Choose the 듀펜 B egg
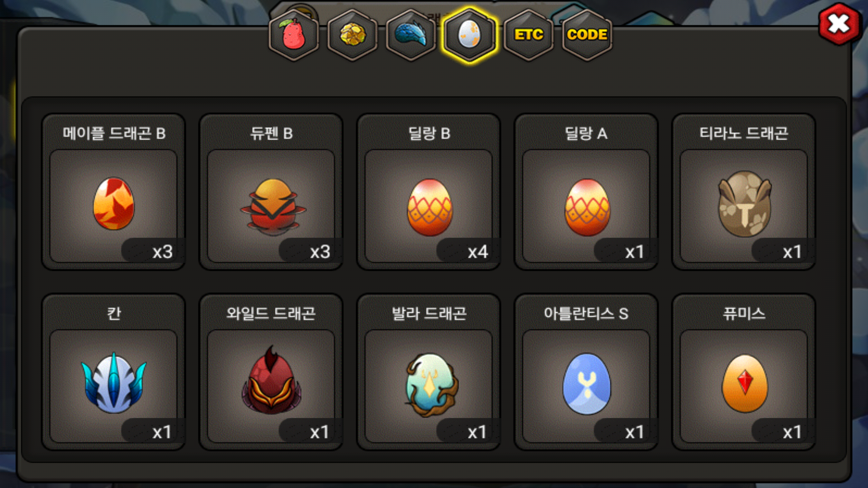The height and width of the screenshot is (488, 868). pos(271,192)
